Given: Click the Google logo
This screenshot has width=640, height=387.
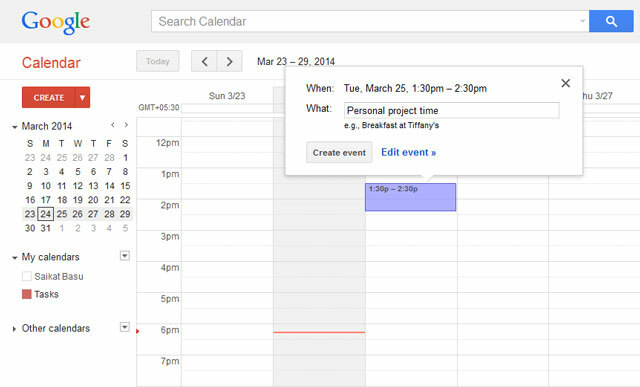Looking at the screenshot, I should tap(56, 22).
